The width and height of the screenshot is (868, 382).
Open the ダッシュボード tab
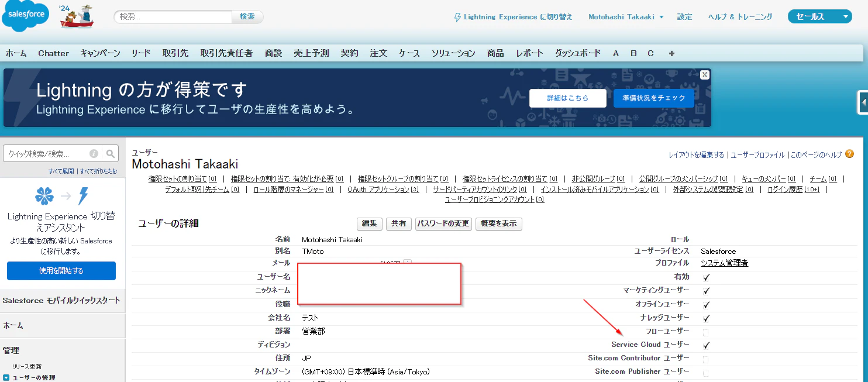[578, 53]
